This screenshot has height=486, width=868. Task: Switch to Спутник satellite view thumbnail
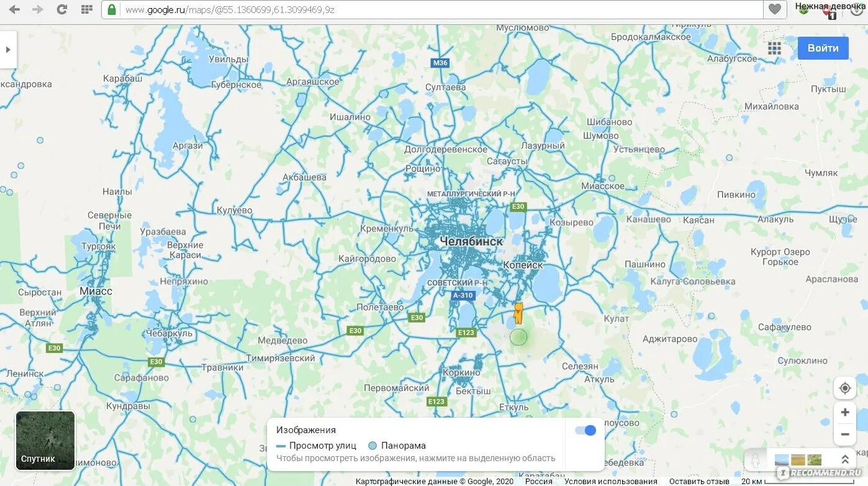tap(45, 440)
